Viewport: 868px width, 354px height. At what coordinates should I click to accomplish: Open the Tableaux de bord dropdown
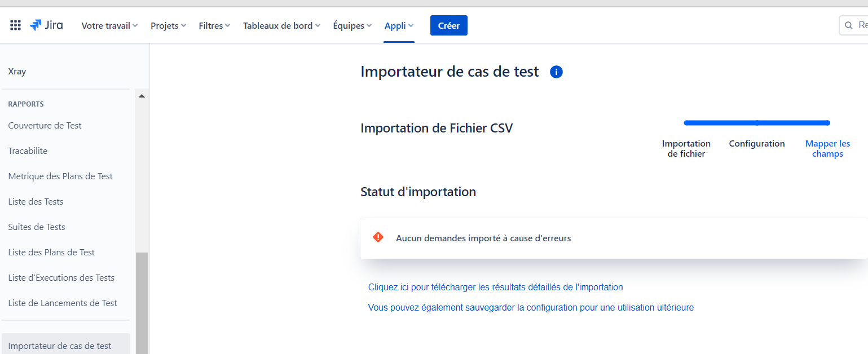pos(281,25)
